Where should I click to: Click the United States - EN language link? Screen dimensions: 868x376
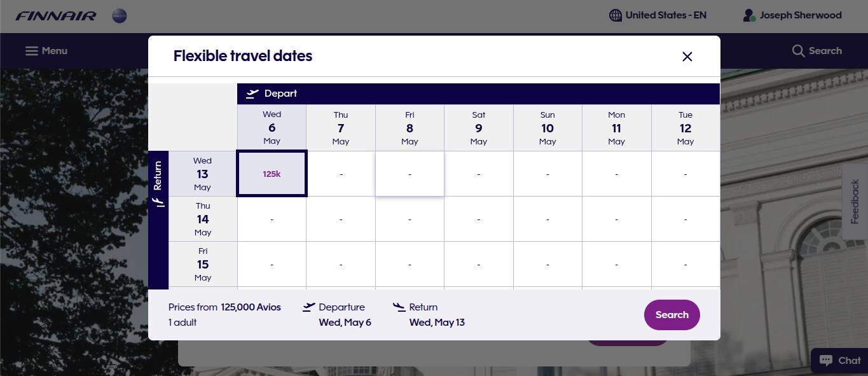click(666, 15)
